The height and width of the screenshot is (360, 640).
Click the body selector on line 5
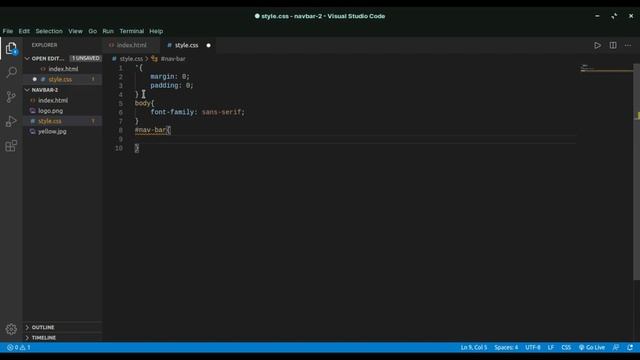point(142,103)
